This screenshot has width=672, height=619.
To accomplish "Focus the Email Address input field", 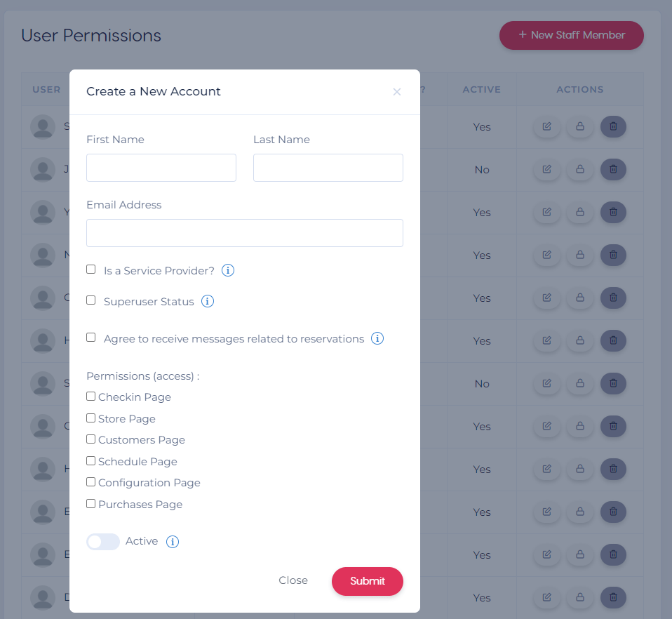I will pos(245,233).
